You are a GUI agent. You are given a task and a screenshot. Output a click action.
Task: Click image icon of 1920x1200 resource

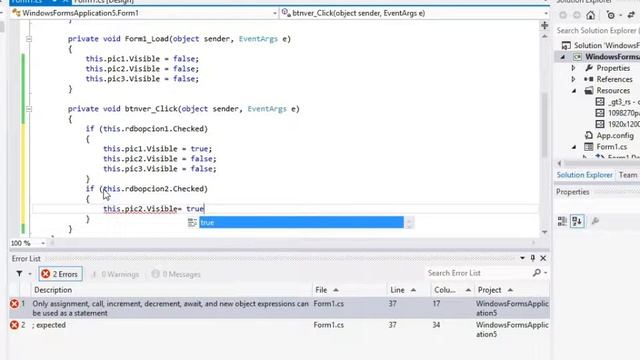600,124
